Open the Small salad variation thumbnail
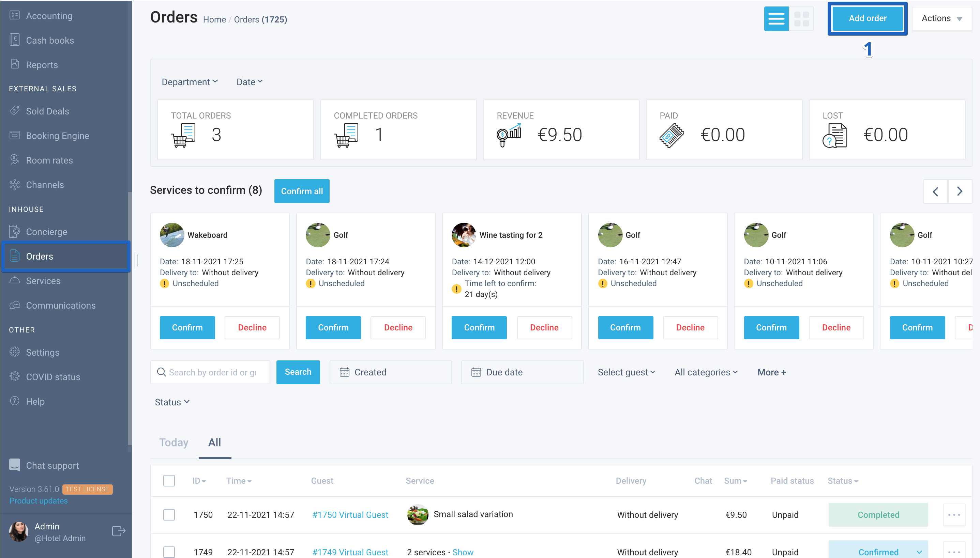This screenshot has width=980, height=558. [x=418, y=514]
